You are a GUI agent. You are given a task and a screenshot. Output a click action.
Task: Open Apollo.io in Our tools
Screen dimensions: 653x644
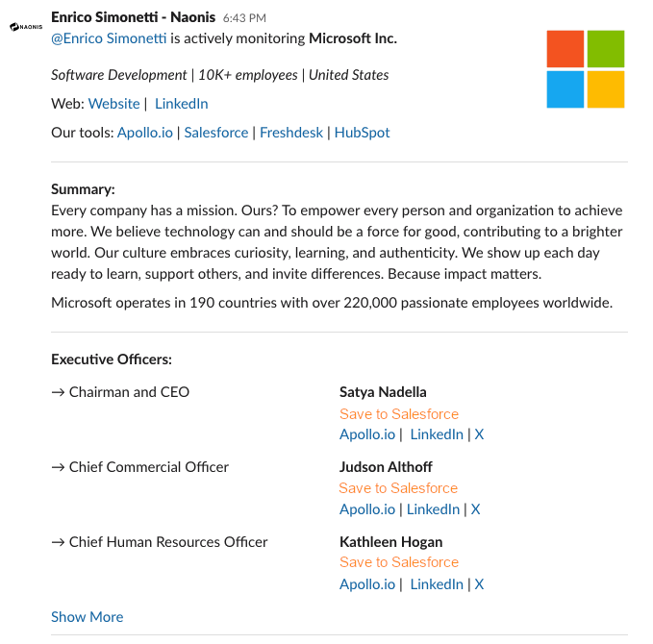pos(144,133)
